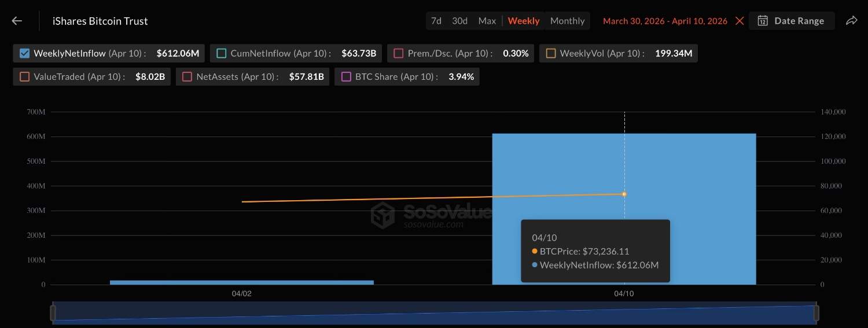Clear the selected date range with the red X
Image resolution: width=868 pixels, height=328 pixels.
tap(740, 21)
